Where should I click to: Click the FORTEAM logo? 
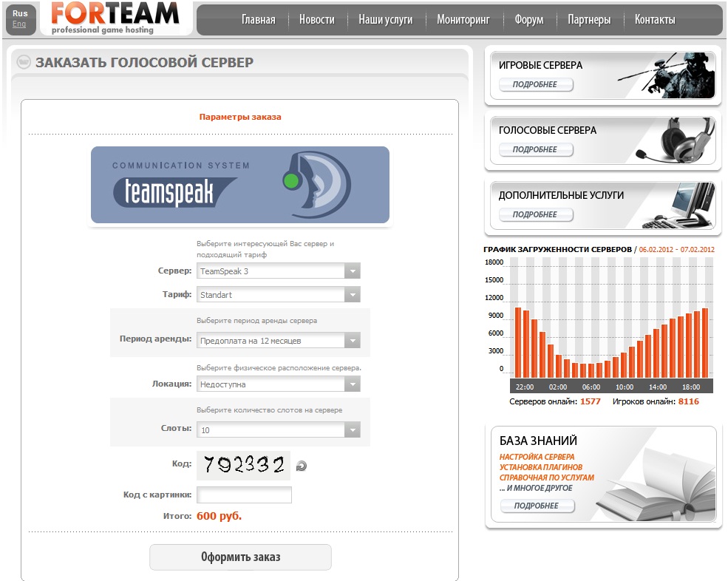[x=115, y=18]
